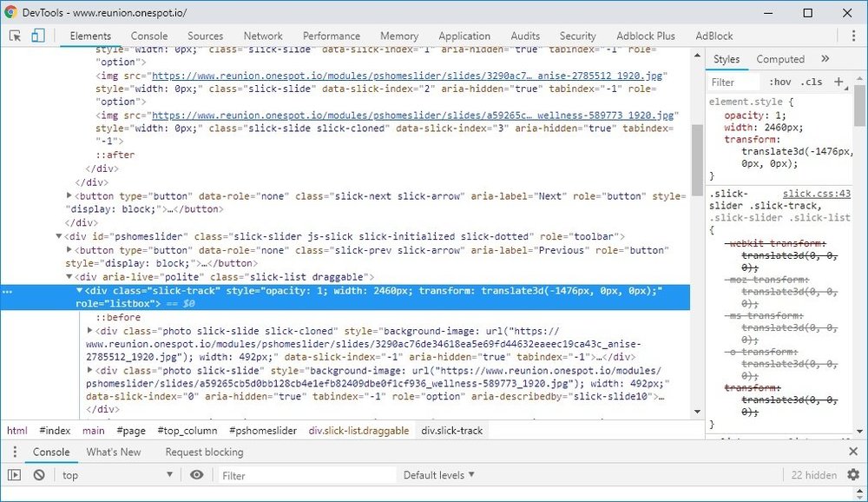The height and width of the screenshot is (502, 868).
Task: Click #top_column breadcrumb item
Action: tap(187, 431)
